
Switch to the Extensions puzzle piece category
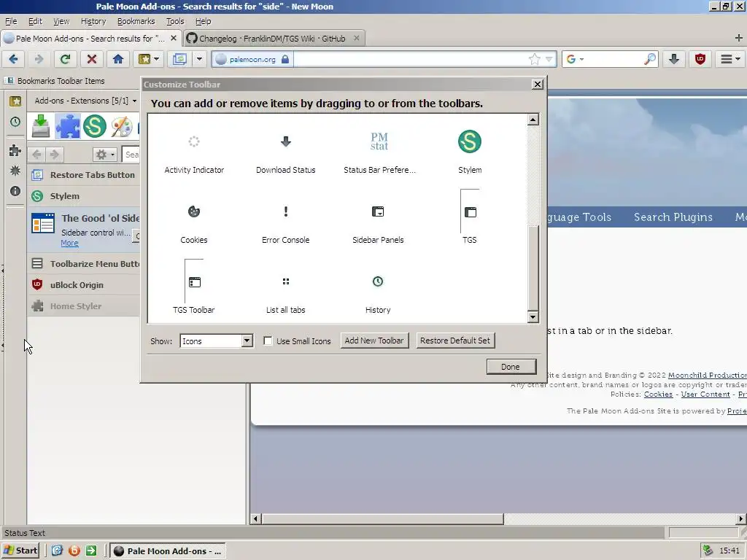68,126
